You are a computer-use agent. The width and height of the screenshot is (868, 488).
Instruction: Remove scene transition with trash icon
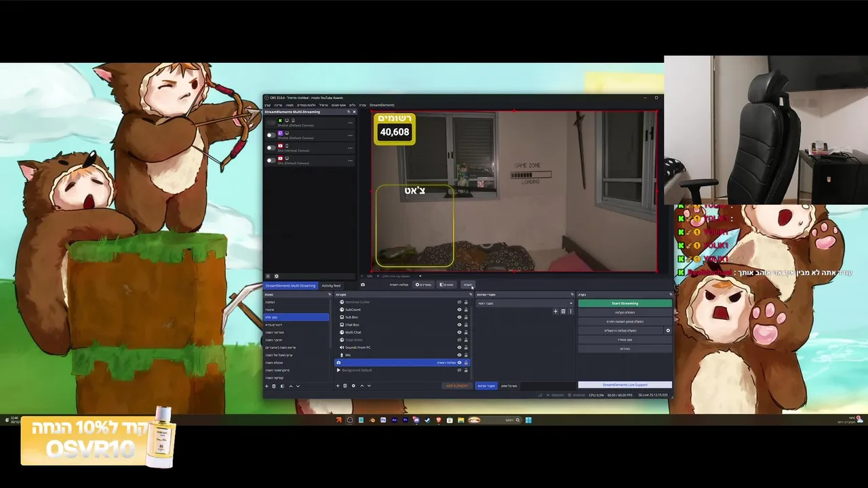point(563,311)
